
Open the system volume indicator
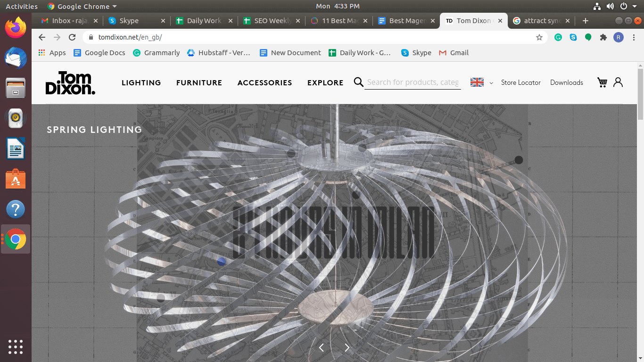[611, 6]
